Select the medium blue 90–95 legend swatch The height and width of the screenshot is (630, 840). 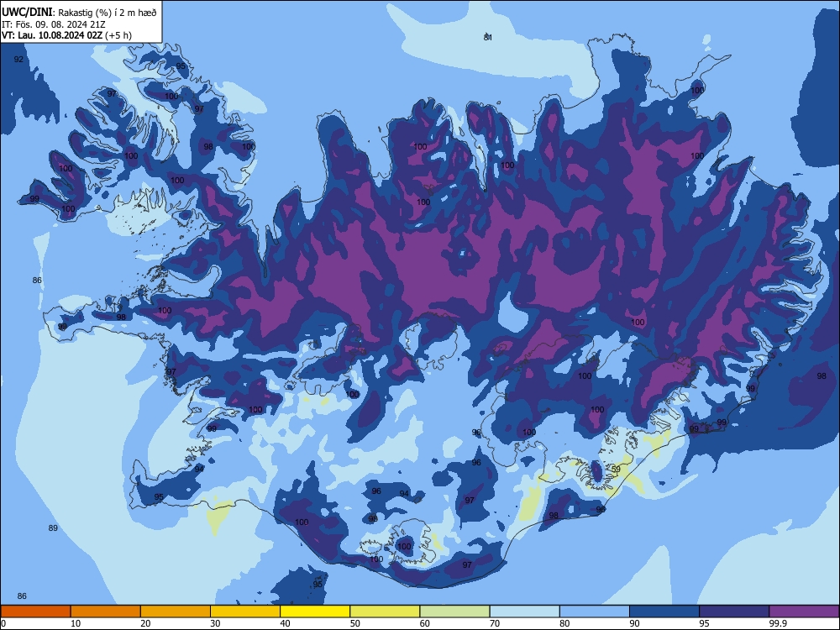[664, 612]
